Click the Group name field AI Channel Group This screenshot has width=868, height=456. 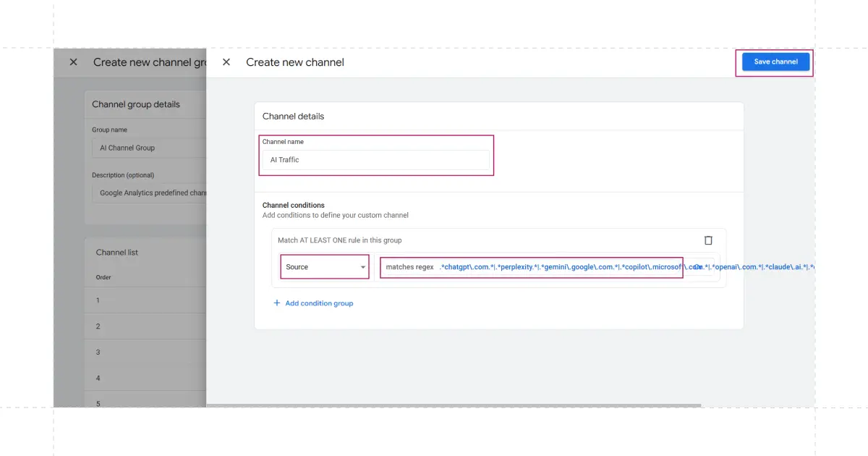(x=148, y=147)
